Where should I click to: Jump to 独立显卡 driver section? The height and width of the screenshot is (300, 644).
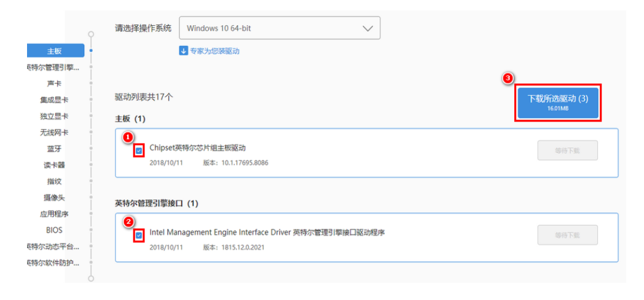tap(54, 116)
